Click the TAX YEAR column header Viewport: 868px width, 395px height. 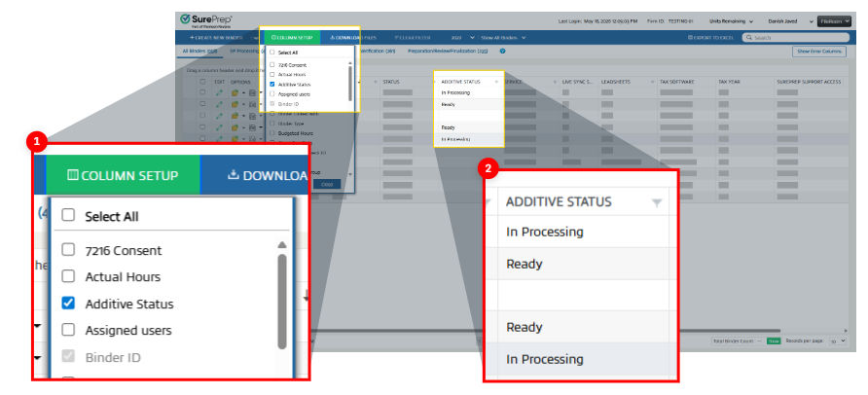(729, 82)
